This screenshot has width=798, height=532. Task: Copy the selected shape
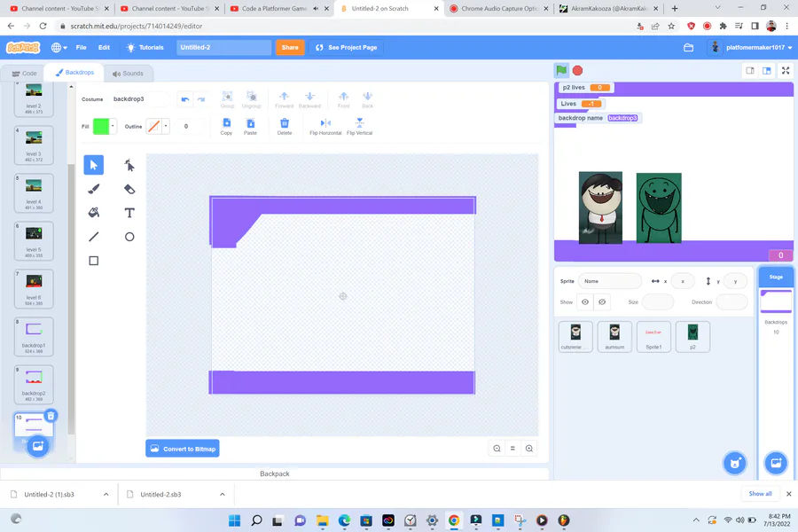pos(226,126)
